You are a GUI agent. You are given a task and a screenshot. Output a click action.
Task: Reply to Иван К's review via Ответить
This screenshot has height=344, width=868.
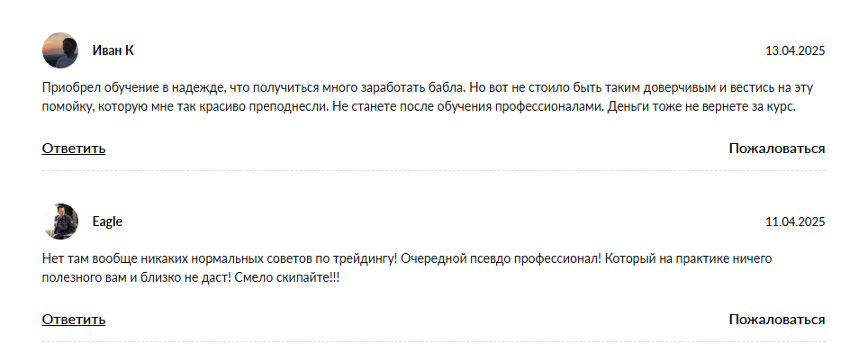click(74, 149)
